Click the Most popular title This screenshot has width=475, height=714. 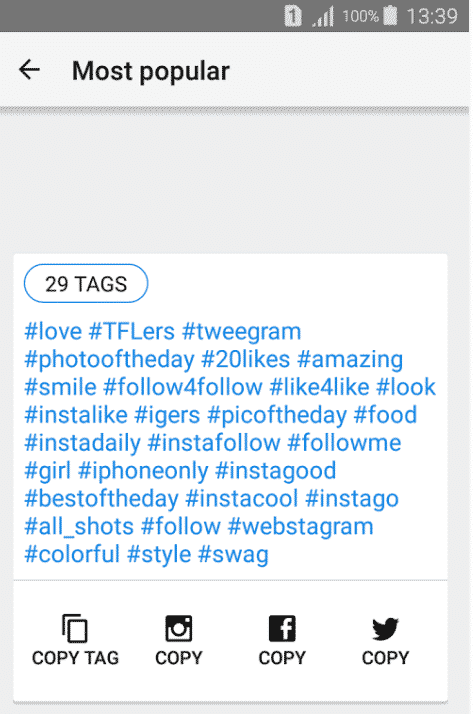pyautogui.click(x=151, y=71)
